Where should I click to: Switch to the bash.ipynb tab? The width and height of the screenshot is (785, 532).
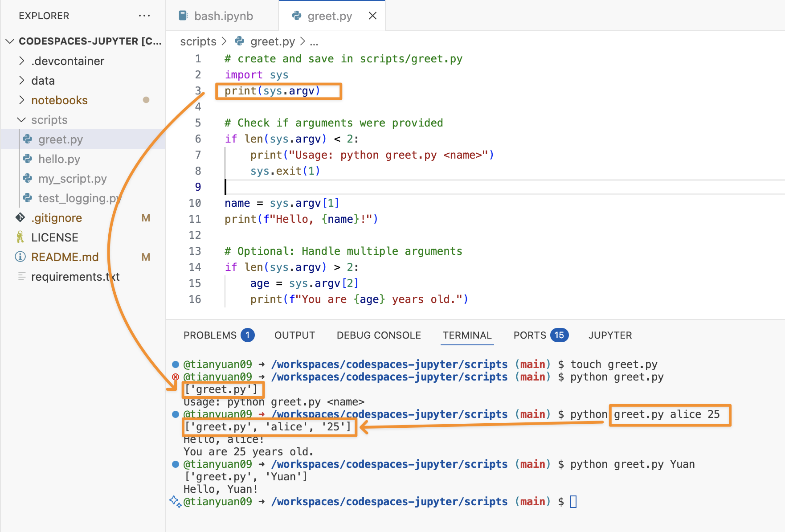223,16
